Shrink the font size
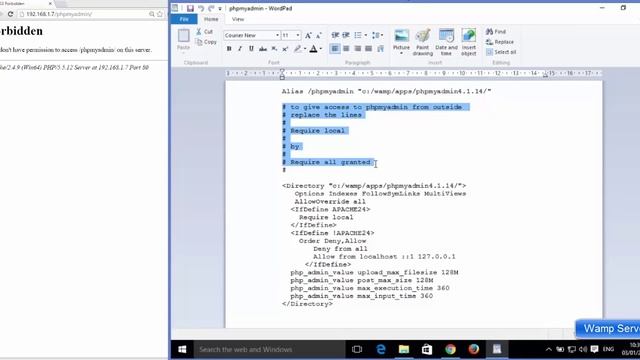 pyautogui.click(x=319, y=36)
